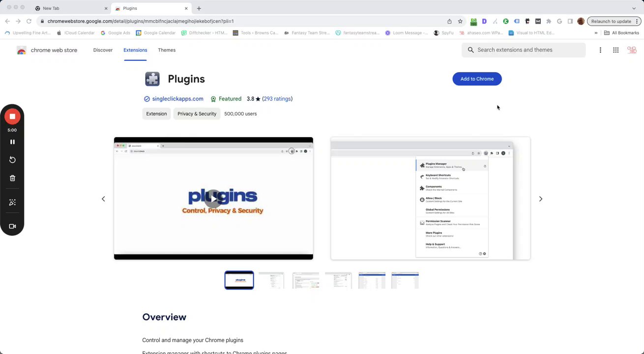
Task: Click the green K extension icon
Action: coord(505,21)
